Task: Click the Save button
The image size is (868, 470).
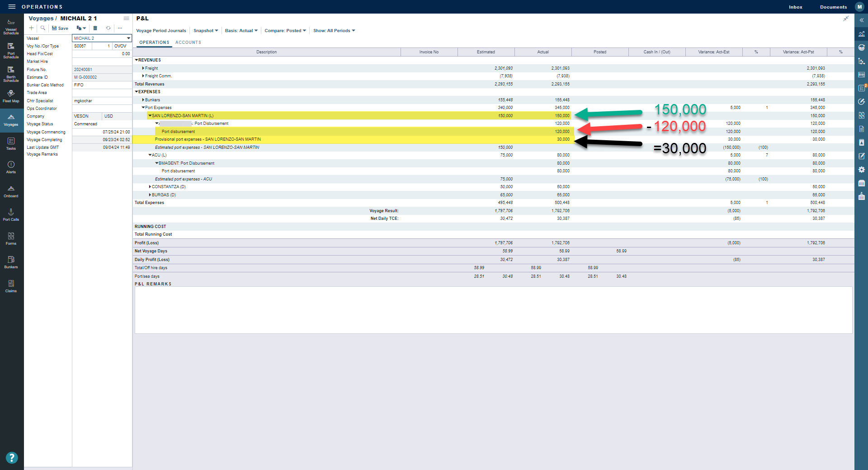Action: (x=60, y=28)
